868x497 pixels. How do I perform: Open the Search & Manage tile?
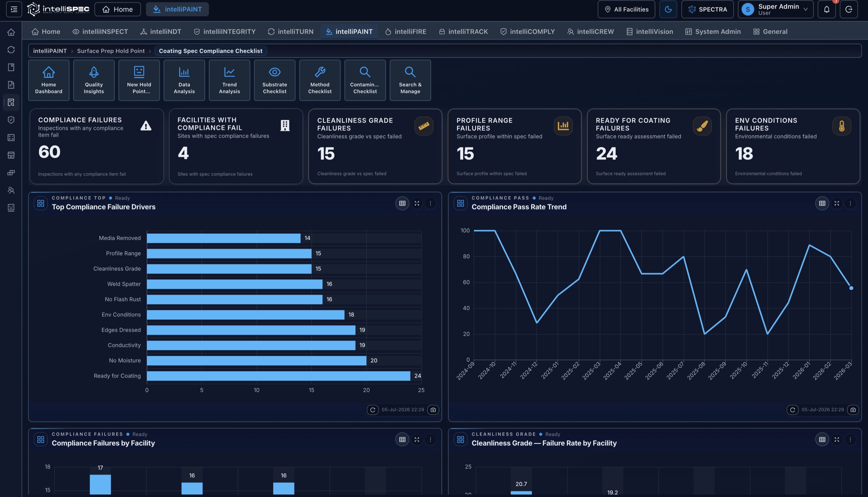tap(410, 80)
